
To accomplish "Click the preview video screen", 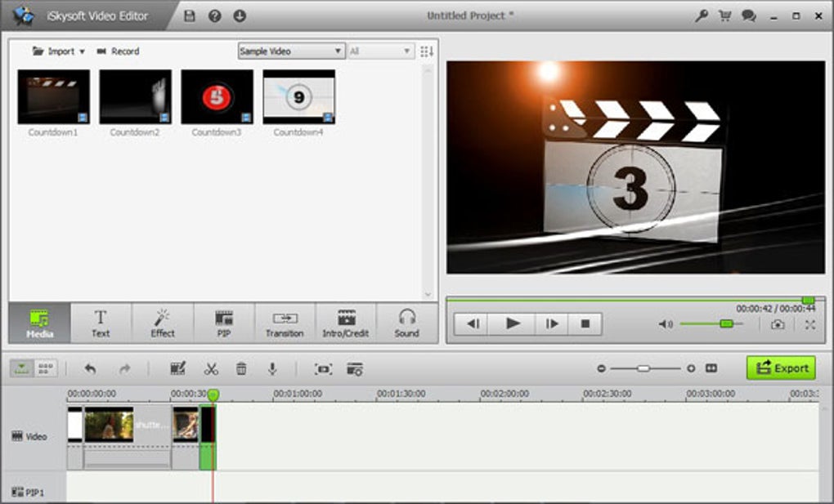I will (635, 167).
